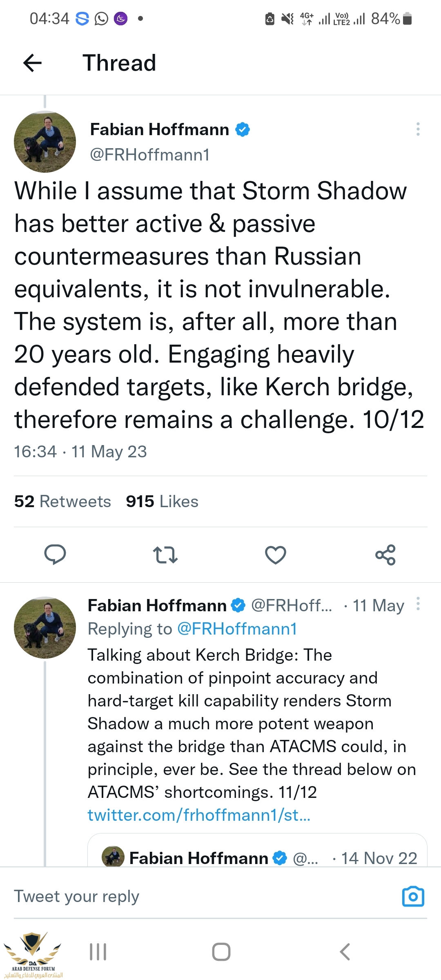Open more options on main tweet
Image resolution: width=441 pixels, height=980 pixels.
[x=418, y=129]
